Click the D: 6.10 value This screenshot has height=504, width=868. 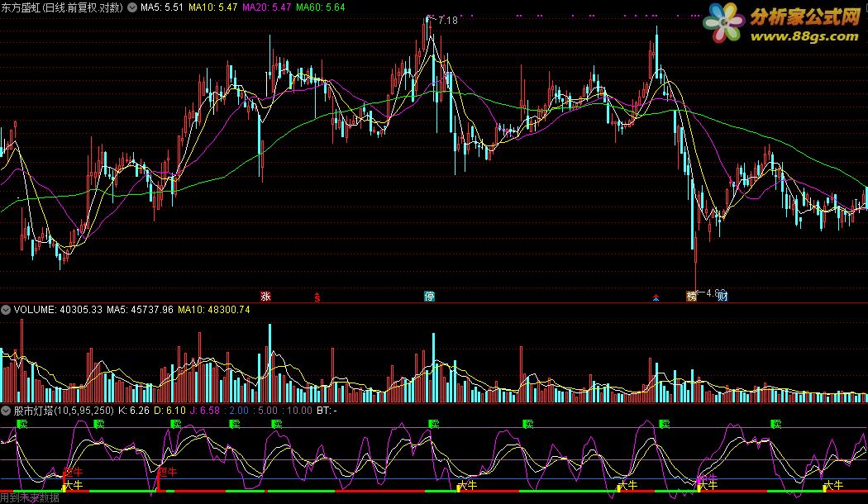pyautogui.click(x=169, y=411)
